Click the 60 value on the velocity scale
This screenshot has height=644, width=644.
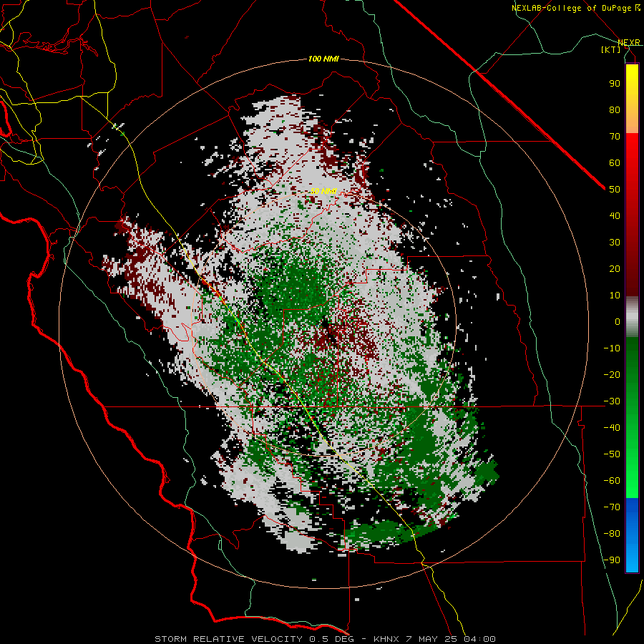[x=615, y=163]
